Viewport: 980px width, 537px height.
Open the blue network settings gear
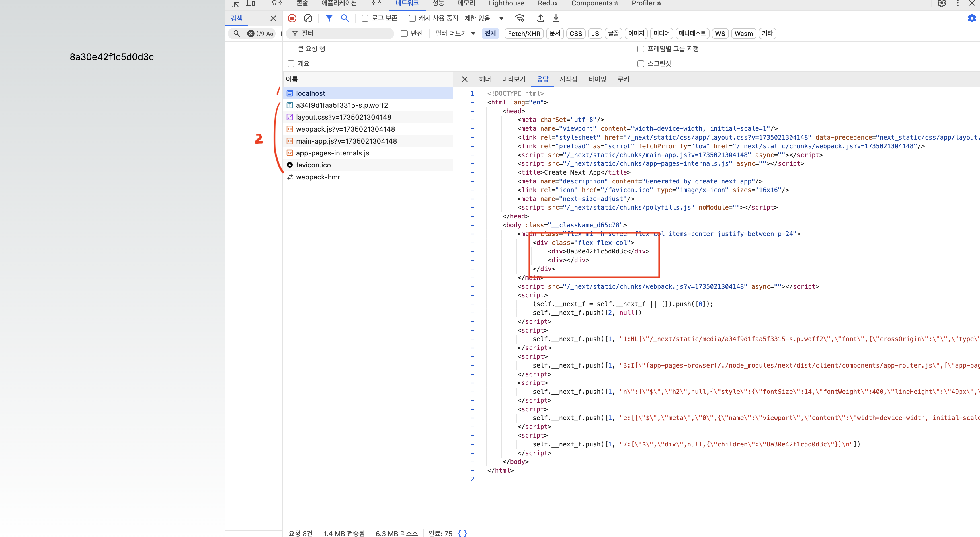tap(972, 18)
